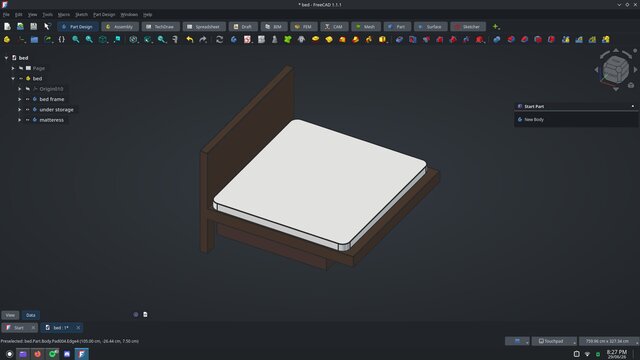Switch to TechDraw workbench

click(160, 27)
